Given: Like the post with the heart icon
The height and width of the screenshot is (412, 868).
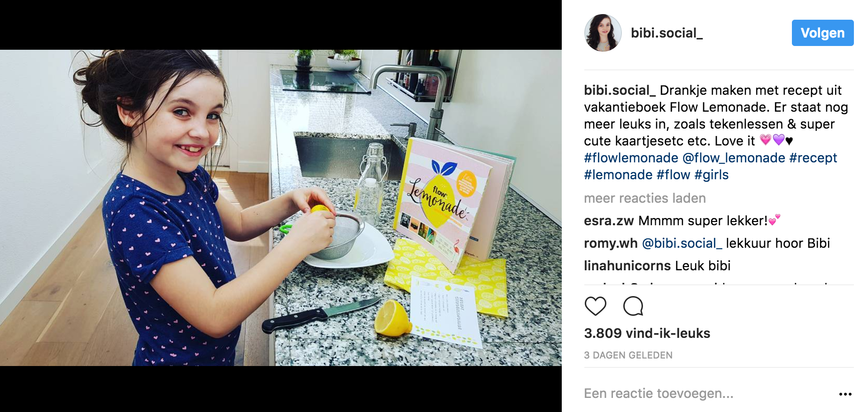Looking at the screenshot, I should 595,306.
